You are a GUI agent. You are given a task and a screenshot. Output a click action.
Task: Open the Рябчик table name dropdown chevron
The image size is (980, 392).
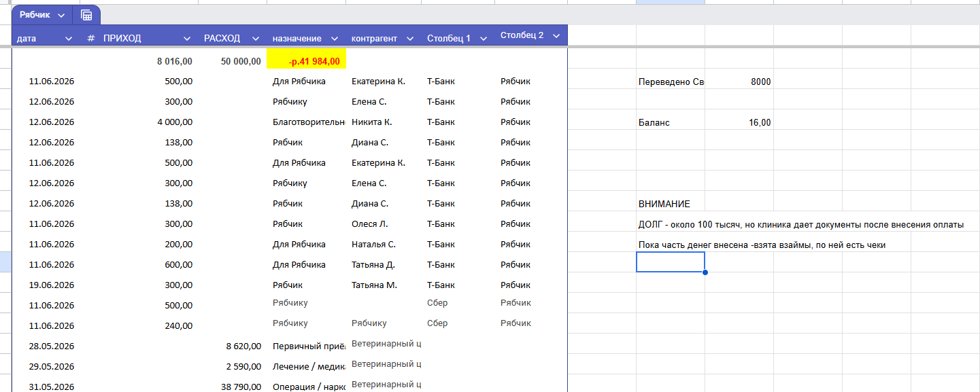61,15
